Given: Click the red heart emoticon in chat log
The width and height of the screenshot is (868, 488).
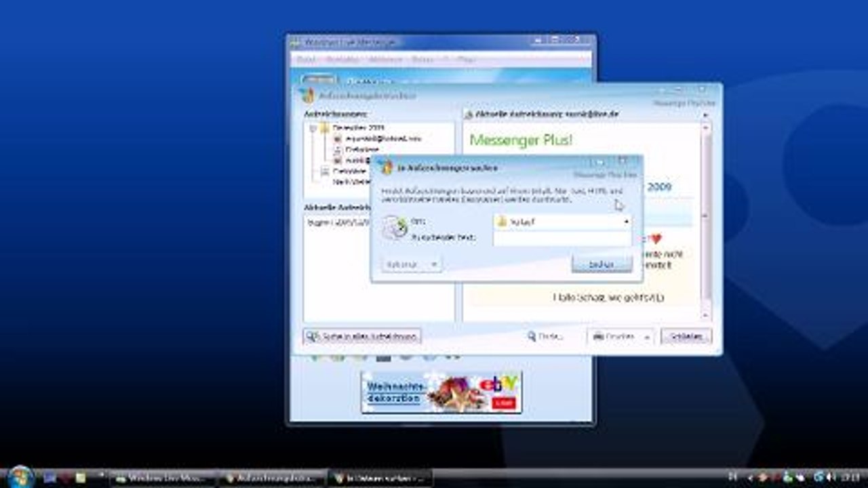Looking at the screenshot, I should point(655,239).
